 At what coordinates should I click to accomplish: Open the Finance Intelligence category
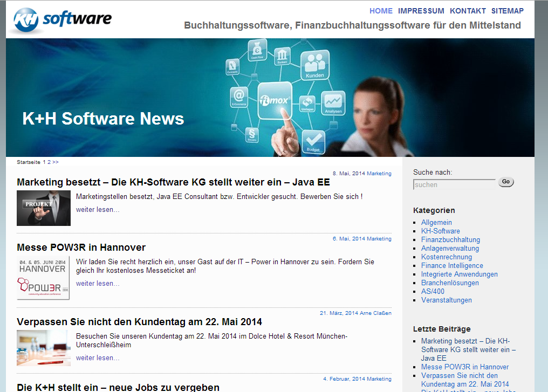(x=452, y=265)
